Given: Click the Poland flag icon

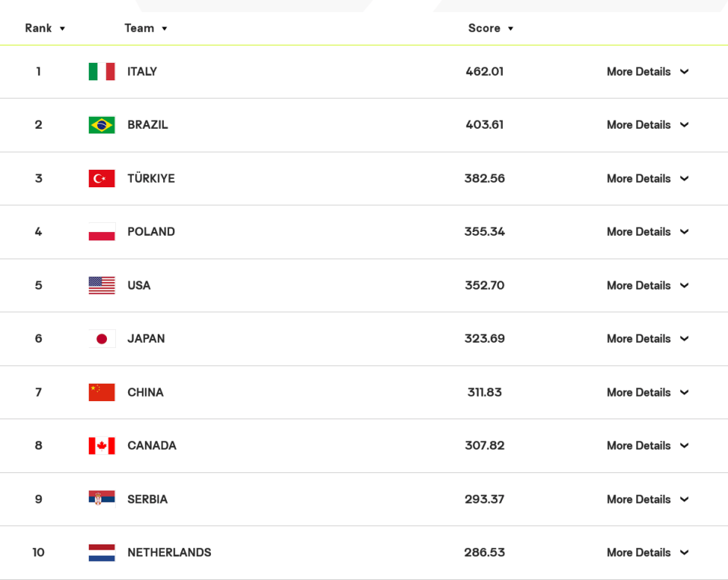Looking at the screenshot, I should [x=102, y=231].
